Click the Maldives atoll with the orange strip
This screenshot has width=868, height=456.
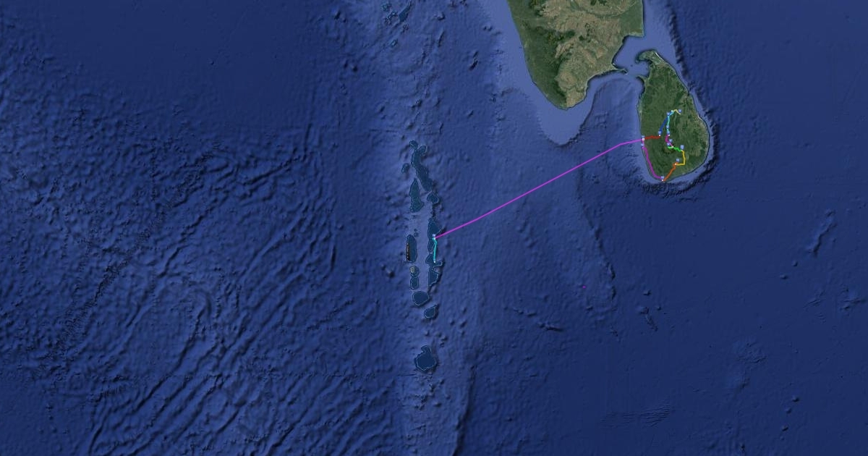click(409, 248)
